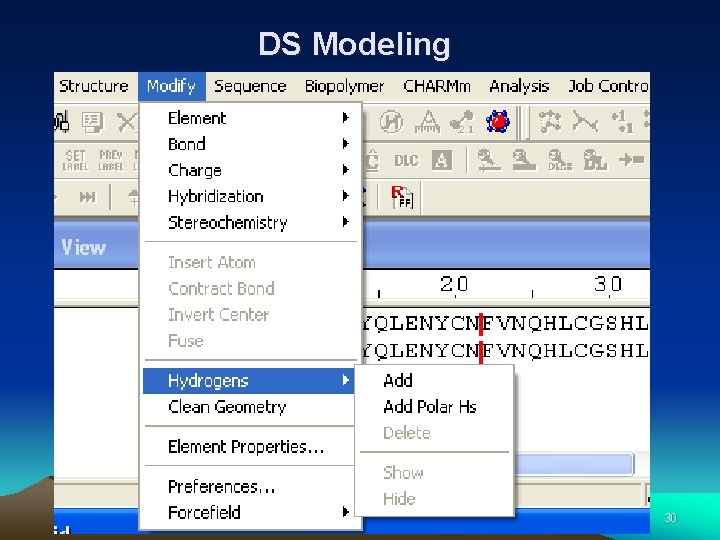The image size is (720, 540).
Task: Click the ruler position 30 marker
Action: 608,284
